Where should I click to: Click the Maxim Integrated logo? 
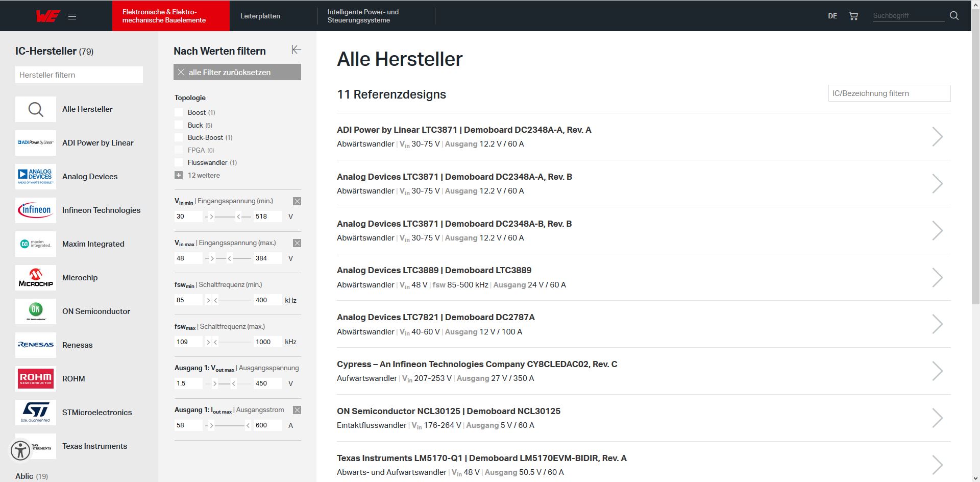coord(36,244)
